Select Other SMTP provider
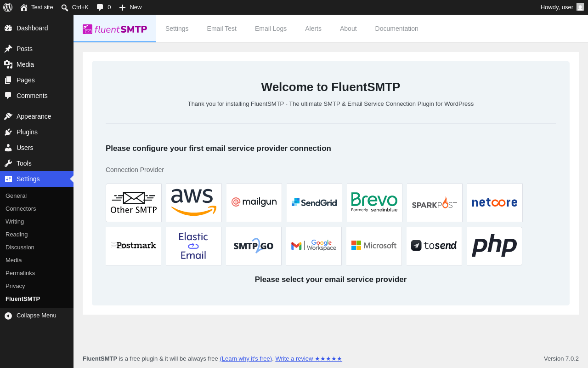Screen dimensions: 588x368 [x=134, y=203]
